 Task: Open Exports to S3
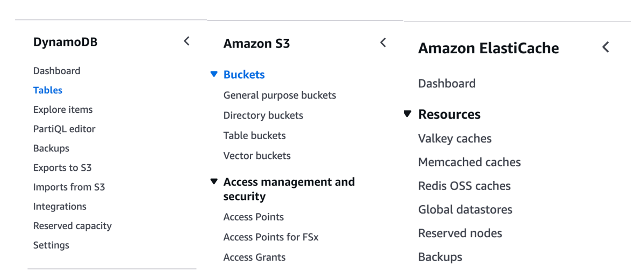click(x=62, y=168)
